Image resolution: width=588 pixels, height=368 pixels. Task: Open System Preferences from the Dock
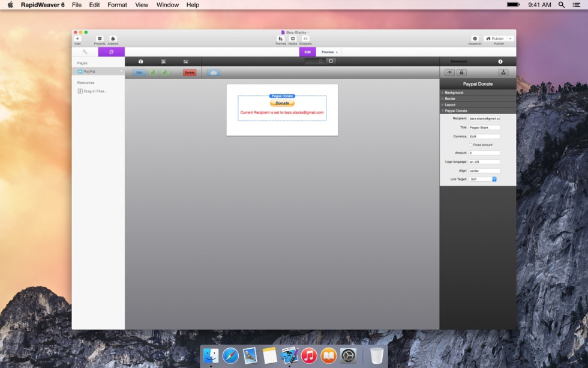[348, 355]
